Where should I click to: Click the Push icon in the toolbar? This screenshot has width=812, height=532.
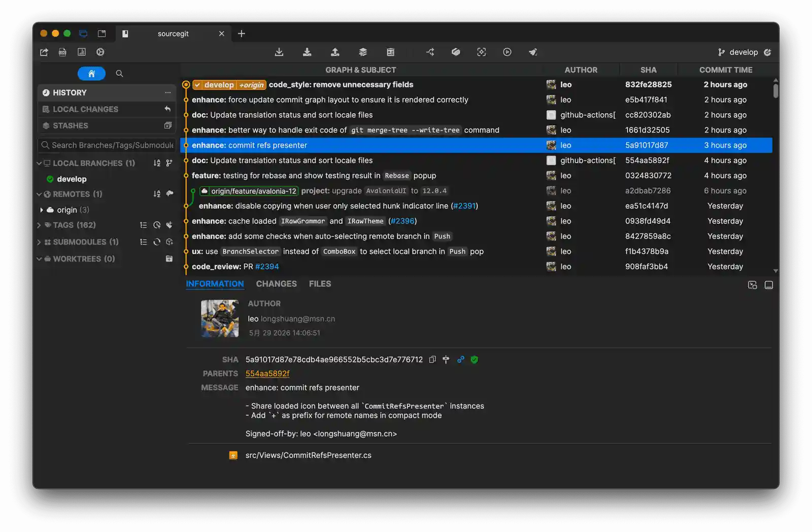[335, 52]
